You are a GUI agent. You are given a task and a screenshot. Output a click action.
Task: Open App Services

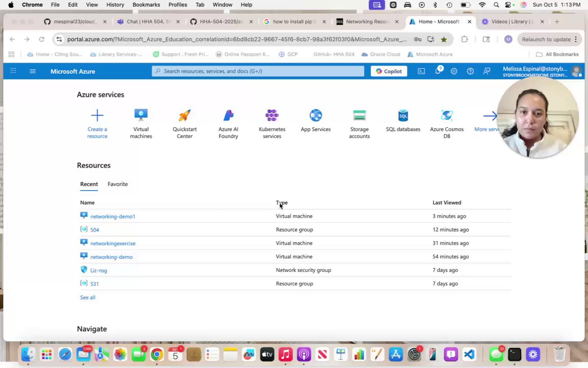[316, 121]
